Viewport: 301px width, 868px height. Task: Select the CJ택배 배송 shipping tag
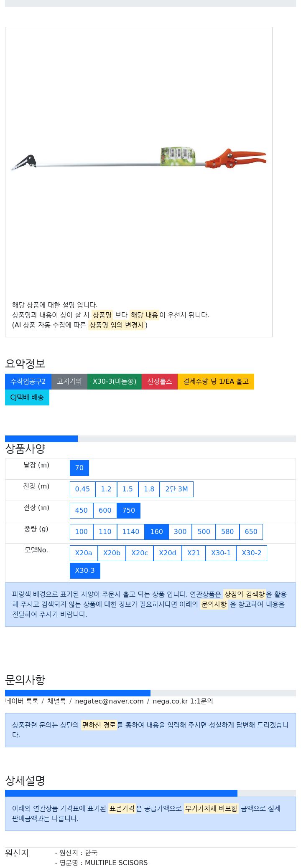pyautogui.click(x=27, y=397)
